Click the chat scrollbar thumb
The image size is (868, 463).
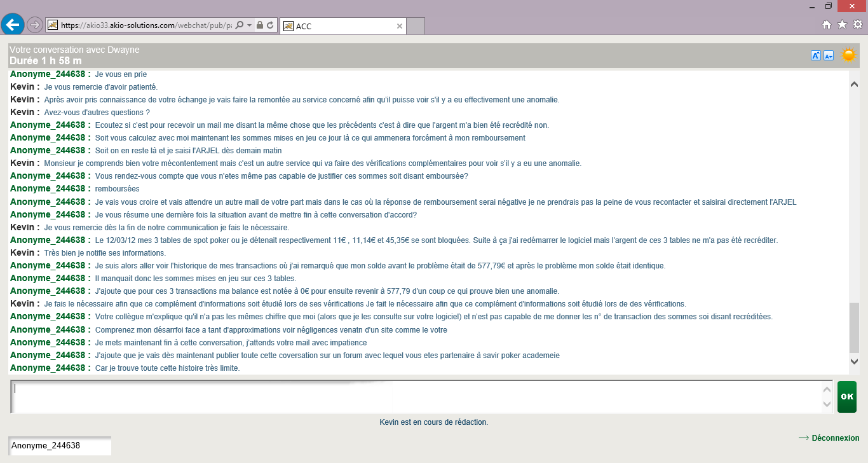854,328
